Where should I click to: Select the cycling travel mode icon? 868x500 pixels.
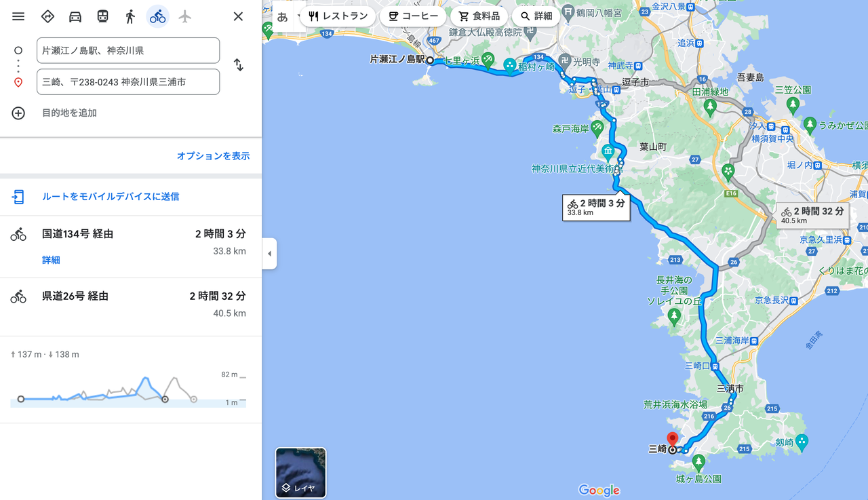coord(157,16)
